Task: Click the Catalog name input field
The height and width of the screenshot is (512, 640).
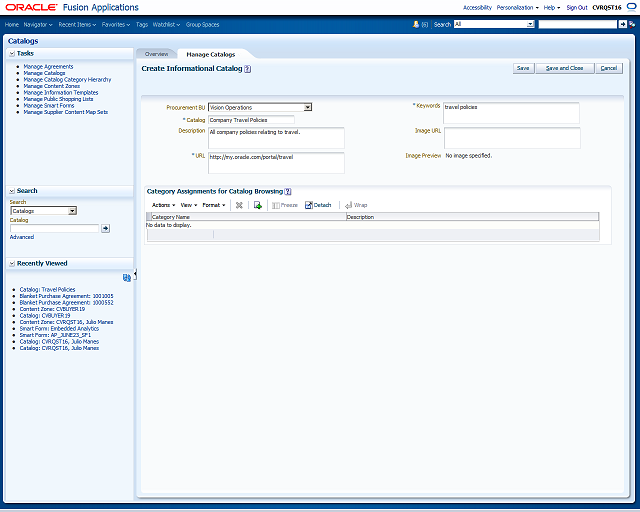Action: click(x=251, y=120)
